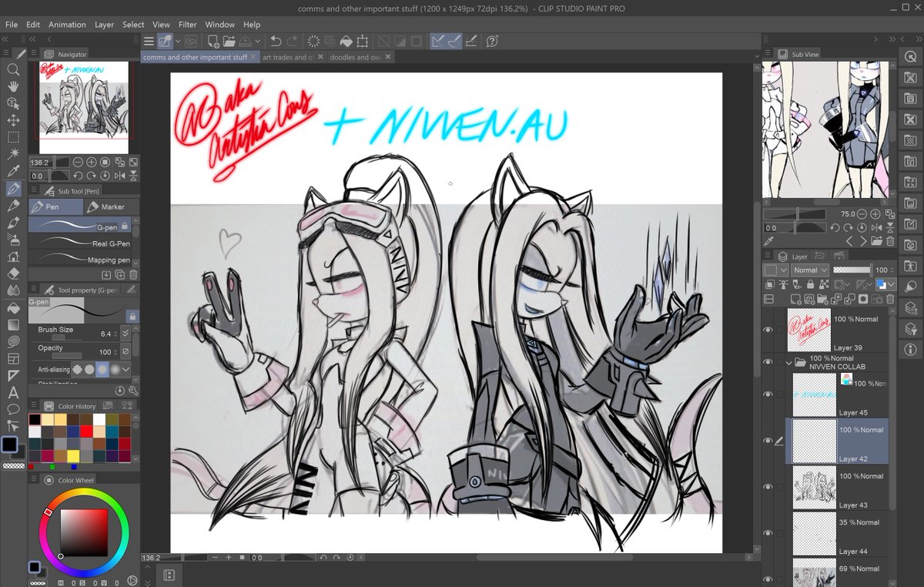Switch to doodles document tab
The image size is (924, 587).
[x=357, y=57]
